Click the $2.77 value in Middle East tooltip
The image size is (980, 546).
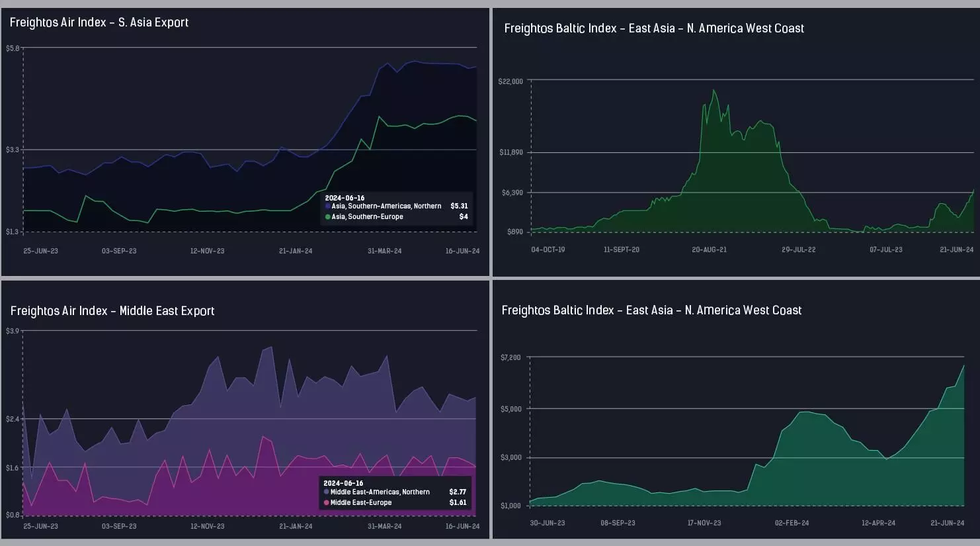[x=458, y=492]
